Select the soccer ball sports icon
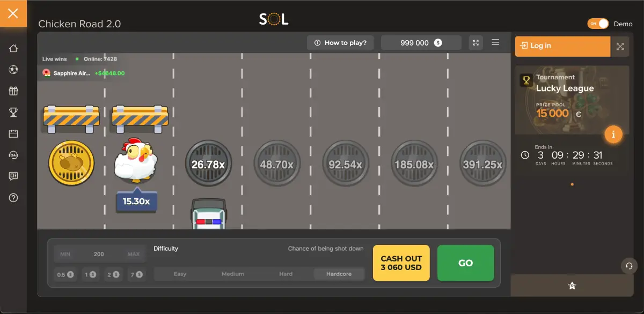Viewport: 644px width, 314px height. point(13,69)
